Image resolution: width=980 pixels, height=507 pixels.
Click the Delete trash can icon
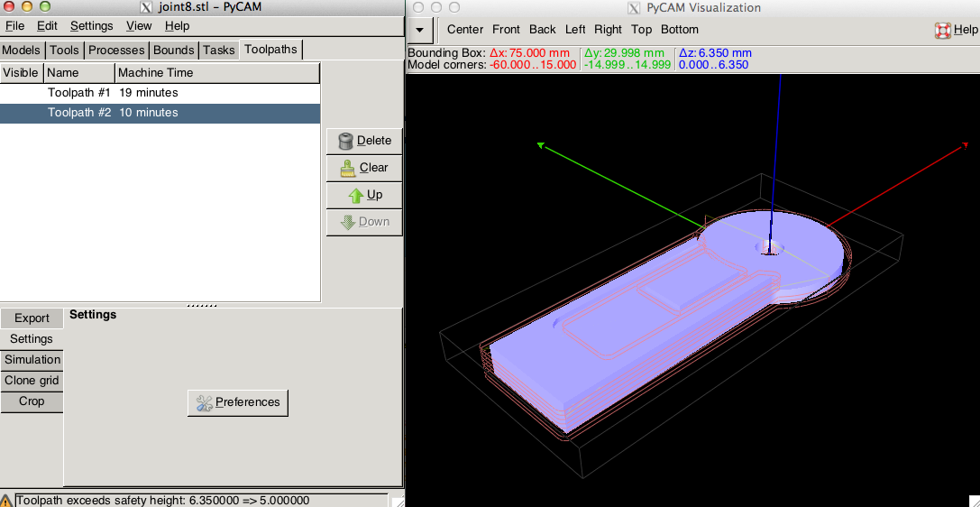pyautogui.click(x=345, y=142)
